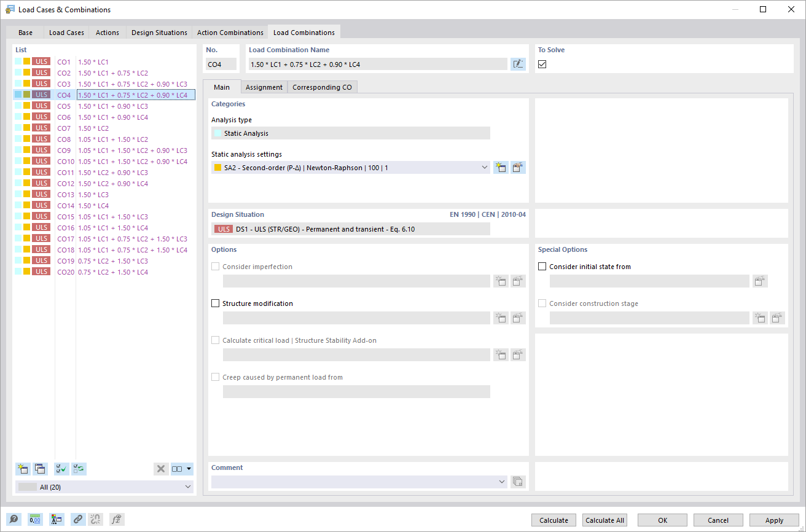806x532 pixels.
Task: Invert the load combination selection
Action: pyautogui.click(x=78, y=469)
